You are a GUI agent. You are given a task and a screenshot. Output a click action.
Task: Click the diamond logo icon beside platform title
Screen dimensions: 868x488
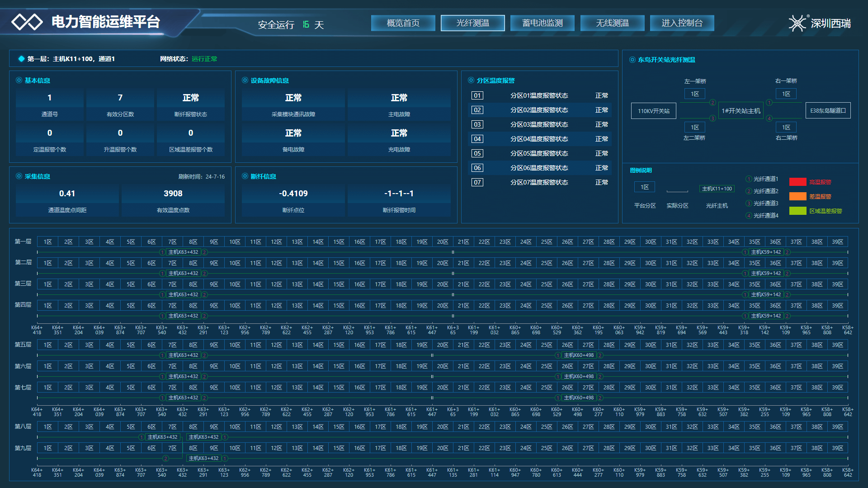tap(27, 22)
